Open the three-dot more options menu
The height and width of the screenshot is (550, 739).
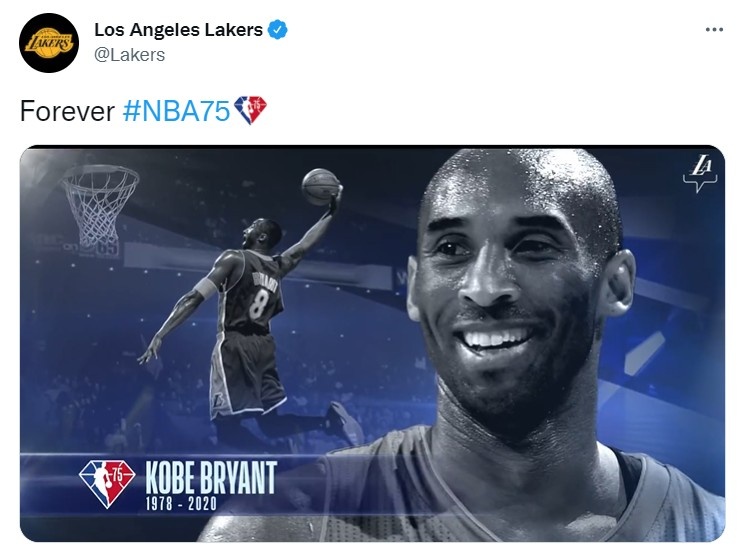[x=714, y=30]
